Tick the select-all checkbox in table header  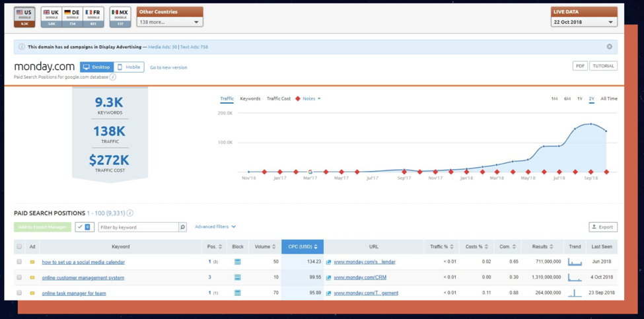[19, 247]
